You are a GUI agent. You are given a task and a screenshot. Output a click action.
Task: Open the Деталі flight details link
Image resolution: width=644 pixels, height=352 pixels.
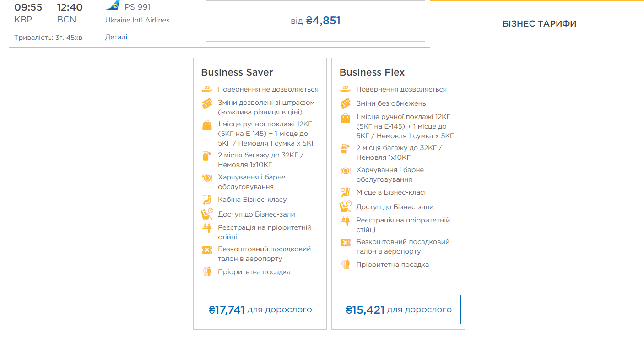116,37
